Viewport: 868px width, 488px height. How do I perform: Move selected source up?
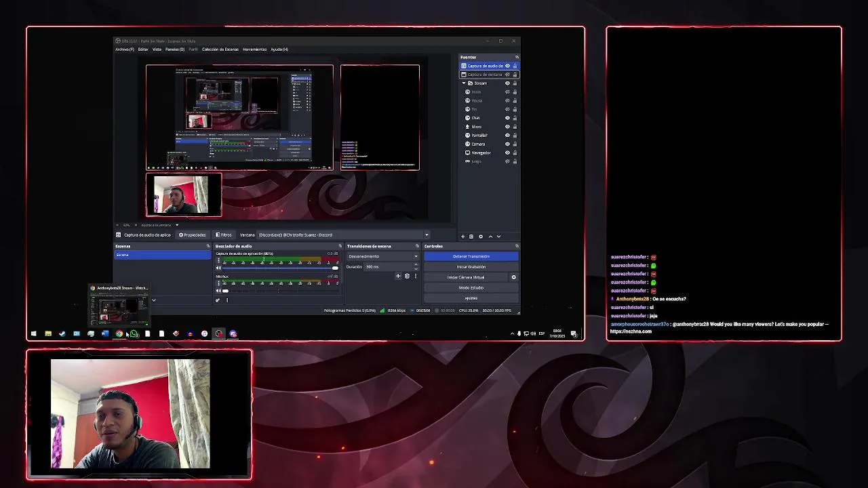(x=490, y=237)
